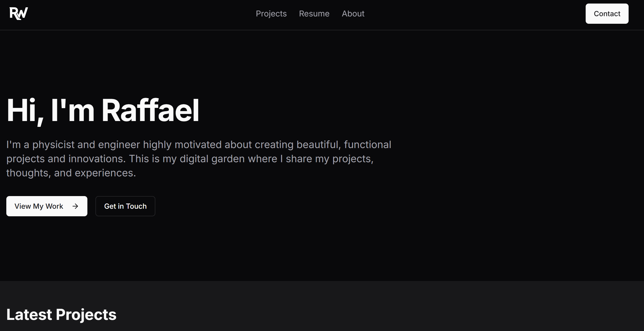Click 'View My Work'

coord(46,206)
